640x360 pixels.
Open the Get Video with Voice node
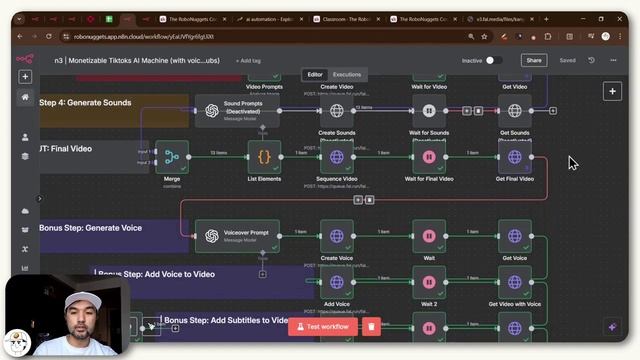pos(515,282)
